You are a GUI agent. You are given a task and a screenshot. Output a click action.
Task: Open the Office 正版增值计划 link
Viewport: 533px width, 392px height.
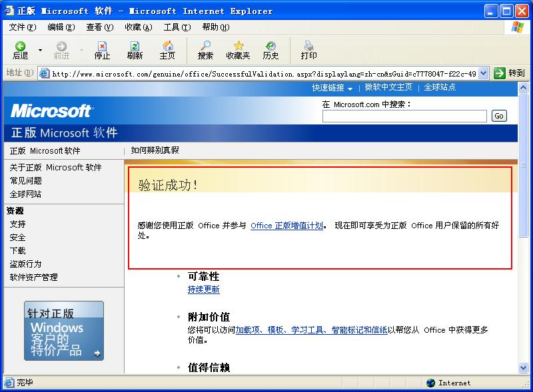click(x=286, y=226)
